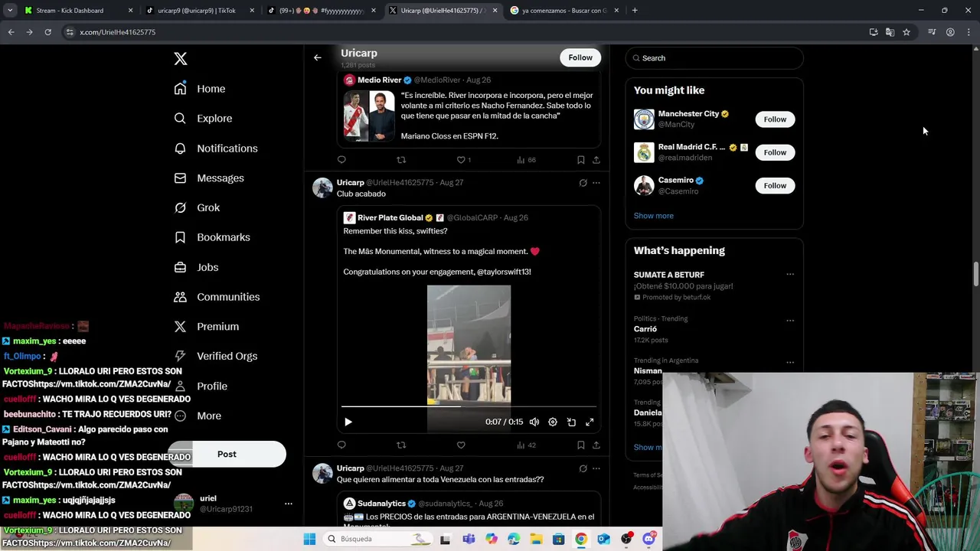The image size is (980, 551).
Task: Open video settings gear icon
Action: [x=553, y=422]
